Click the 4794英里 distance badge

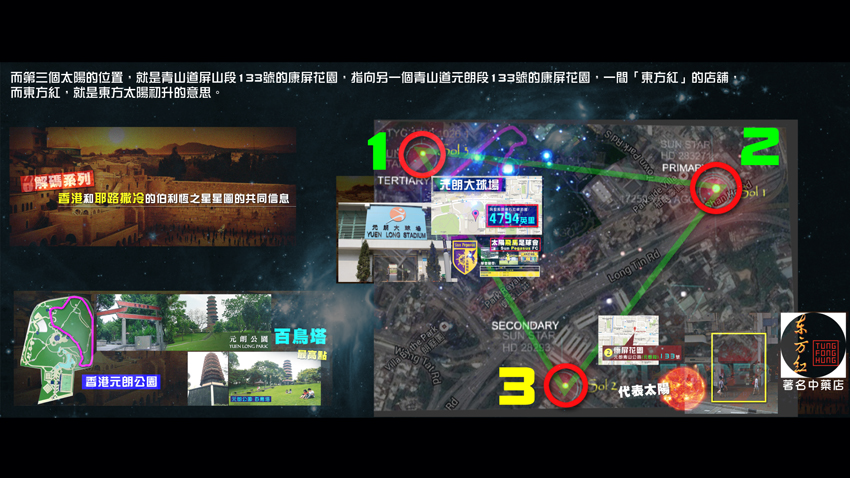(512, 216)
